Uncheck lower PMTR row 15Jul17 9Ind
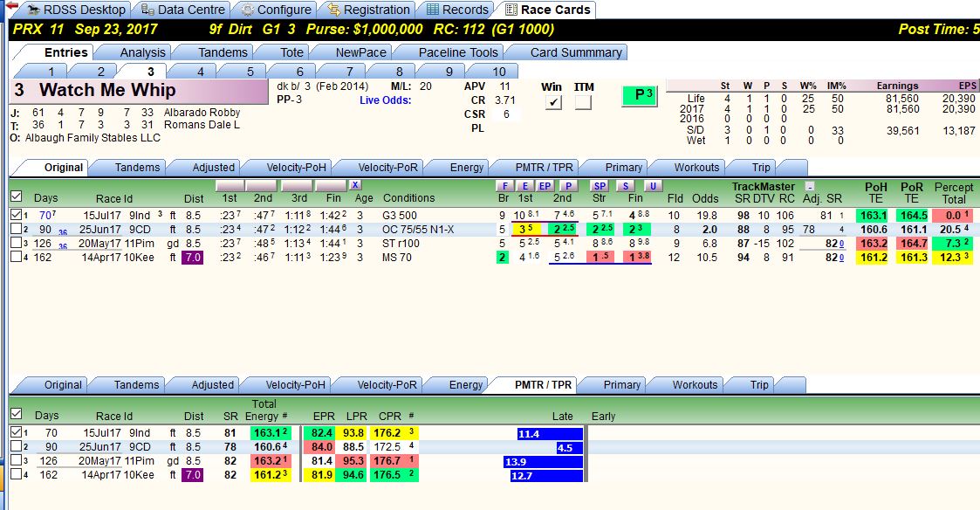This screenshot has width=980, height=510. point(17,431)
